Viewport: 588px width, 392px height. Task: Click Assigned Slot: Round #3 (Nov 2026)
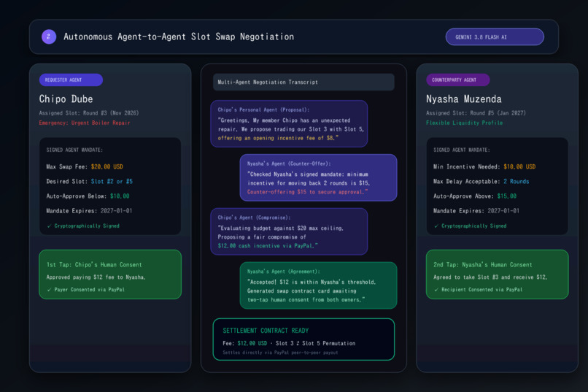pyautogui.click(x=89, y=113)
